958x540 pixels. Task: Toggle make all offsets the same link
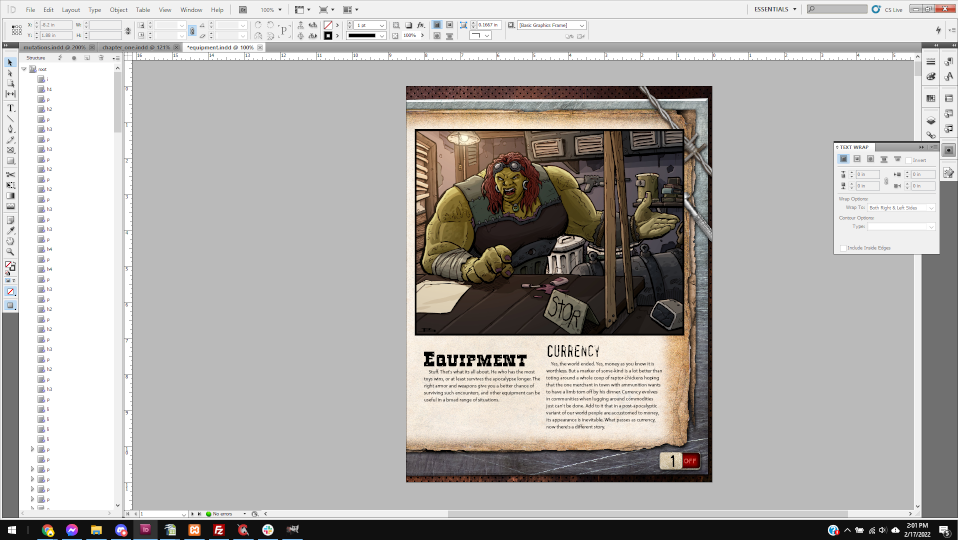[x=884, y=180]
